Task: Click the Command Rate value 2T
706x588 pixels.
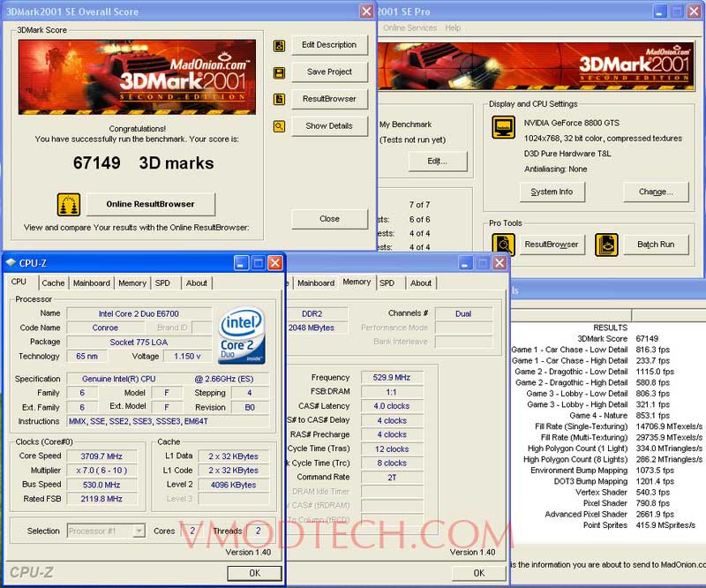Action: (392, 477)
